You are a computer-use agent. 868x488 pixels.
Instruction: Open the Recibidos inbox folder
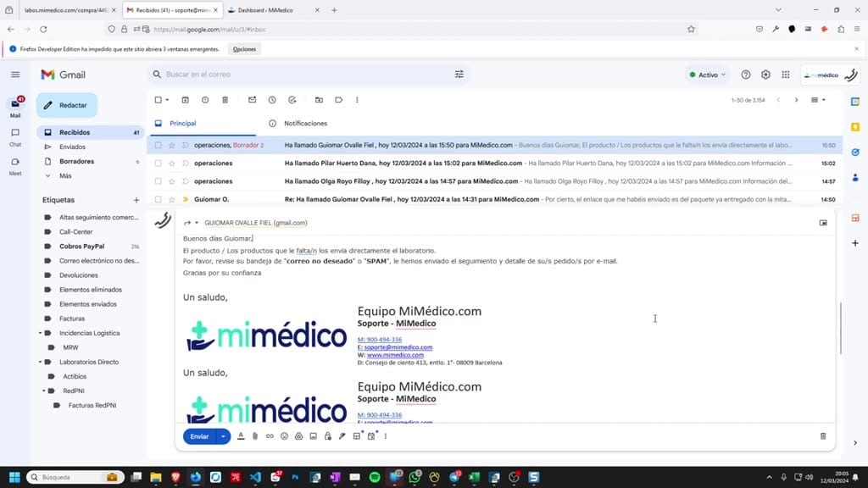[x=91, y=132]
